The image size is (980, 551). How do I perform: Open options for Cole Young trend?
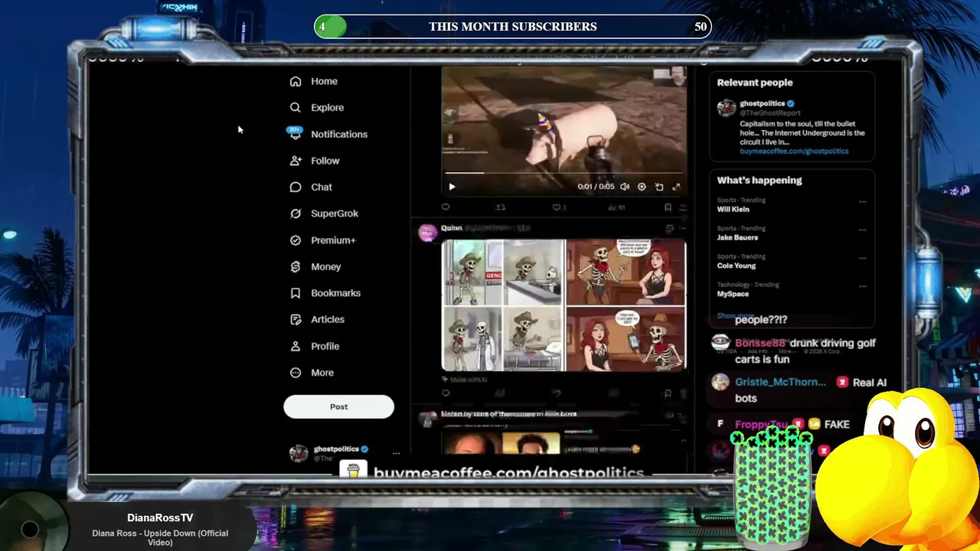click(x=862, y=259)
